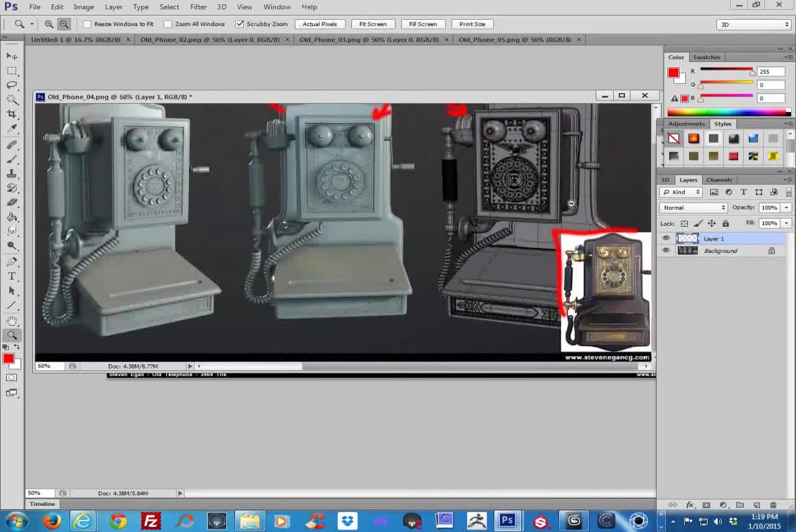Delete layer using trash icon
796x532 pixels.
[773, 505]
